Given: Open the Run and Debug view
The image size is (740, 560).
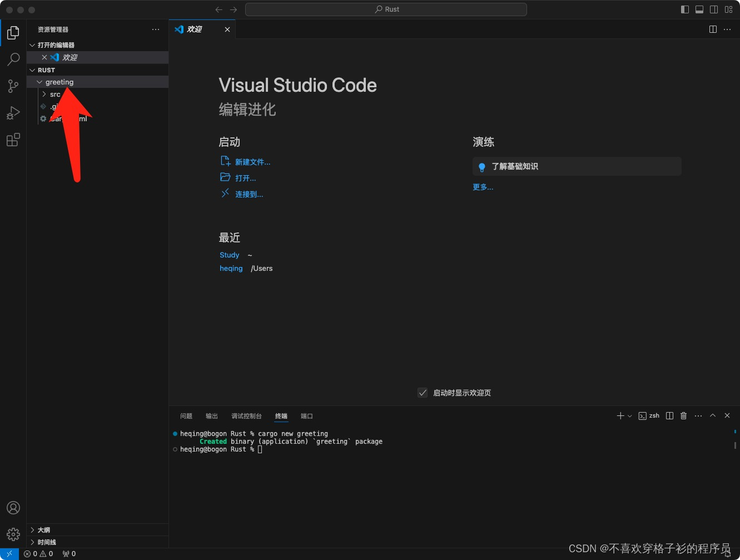Looking at the screenshot, I should click(13, 113).
